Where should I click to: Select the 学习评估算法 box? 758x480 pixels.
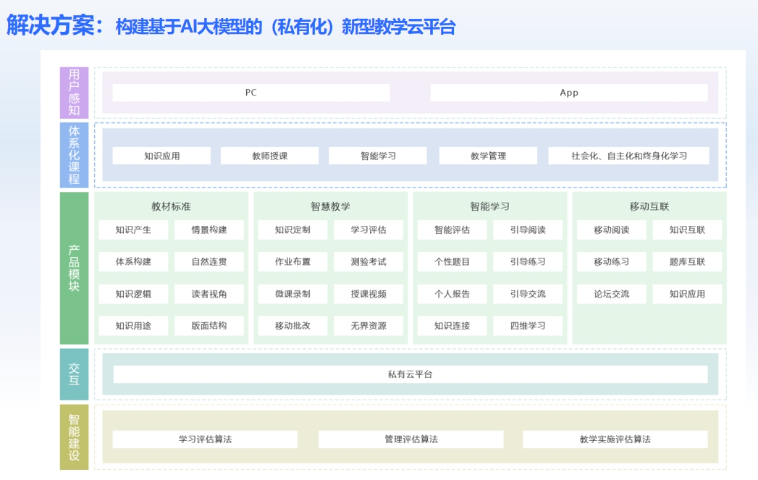[205, 439]
